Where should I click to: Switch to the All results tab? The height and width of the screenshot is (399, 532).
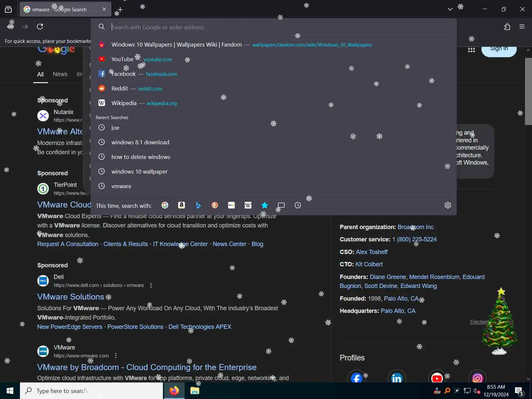(40, 74)
